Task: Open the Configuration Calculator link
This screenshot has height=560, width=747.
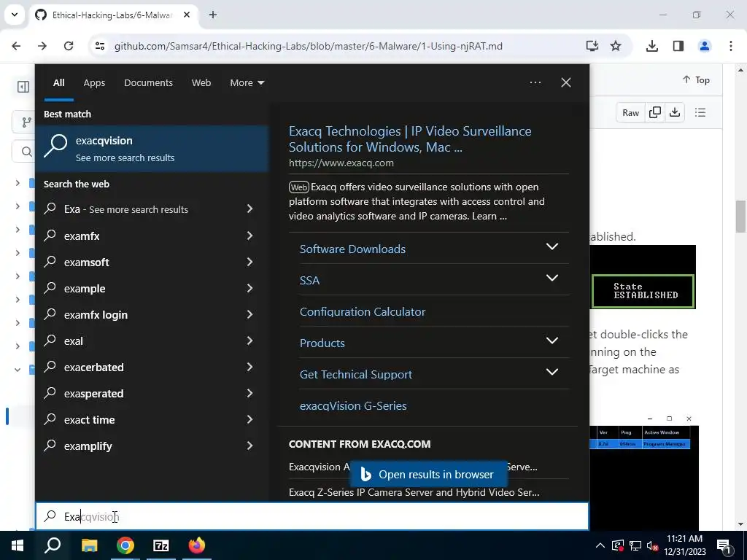Action: click(x=363, y=311)
